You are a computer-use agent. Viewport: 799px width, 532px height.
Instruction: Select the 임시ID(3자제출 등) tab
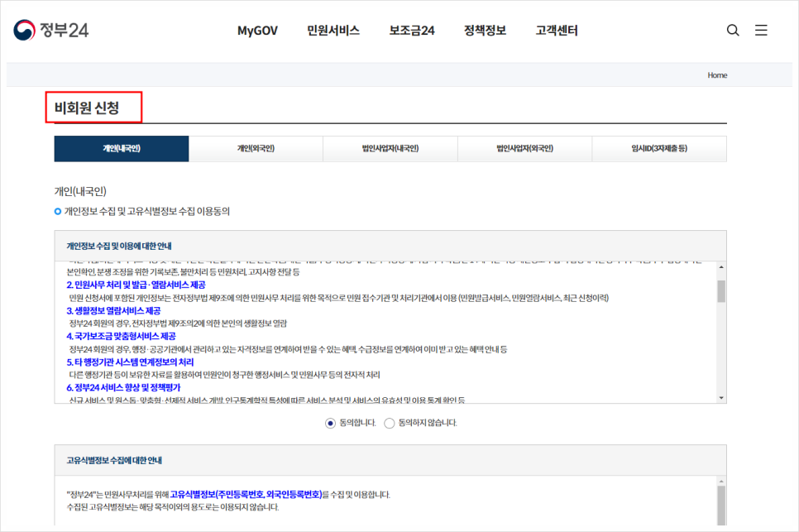pyautogui.click(x=658, y=149)
